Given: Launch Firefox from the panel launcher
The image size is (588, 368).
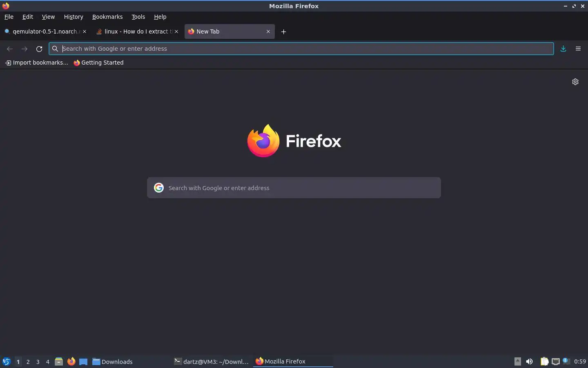Looking at the screenshot, I should click(71, 361).
